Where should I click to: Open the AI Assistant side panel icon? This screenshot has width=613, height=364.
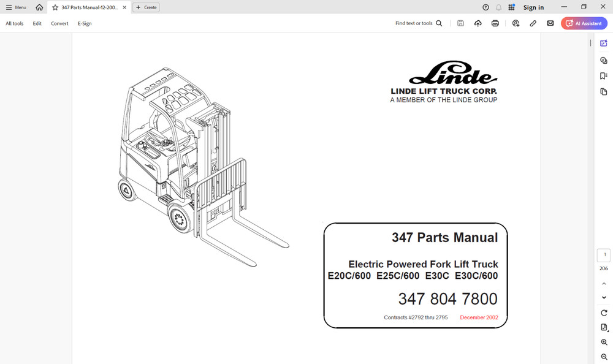(604, 44)
